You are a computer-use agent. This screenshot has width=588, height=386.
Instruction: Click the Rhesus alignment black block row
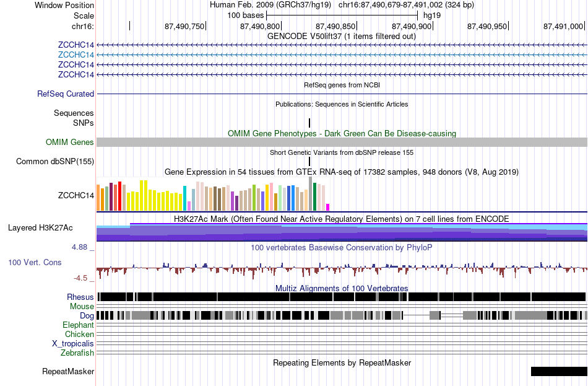pyautogui.click(x=342, y=297)
